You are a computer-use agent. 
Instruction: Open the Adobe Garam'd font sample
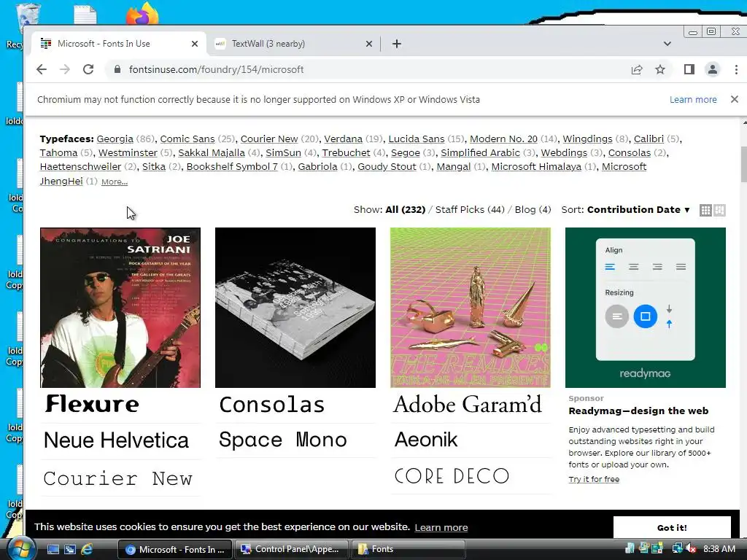[x=468, y=404]
